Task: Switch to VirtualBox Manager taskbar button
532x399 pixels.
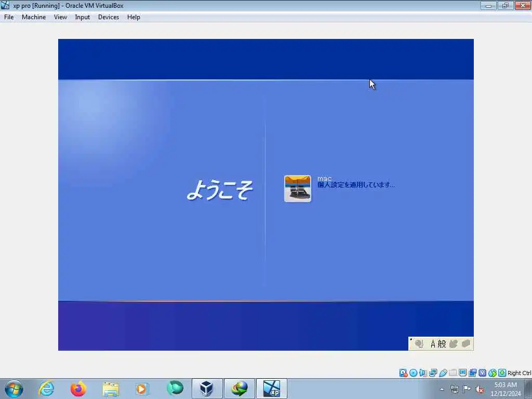Action: (x=207, y=389)
